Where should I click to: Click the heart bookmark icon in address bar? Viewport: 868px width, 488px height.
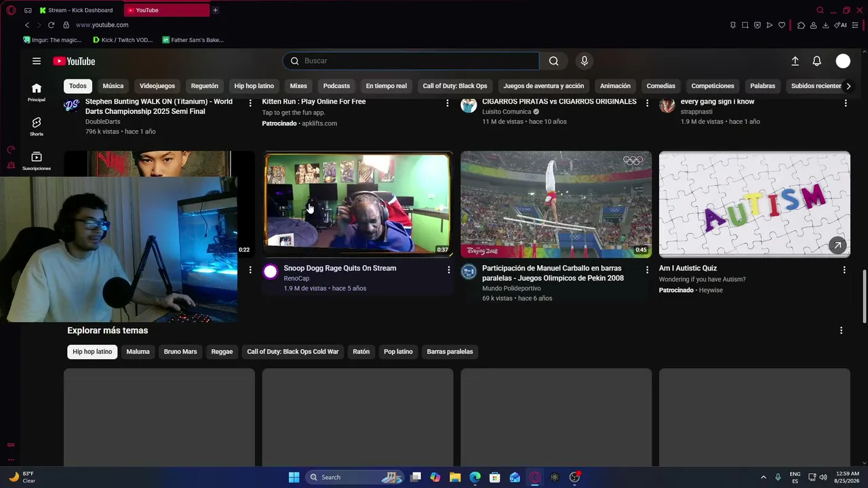click(x=782, y=25)
